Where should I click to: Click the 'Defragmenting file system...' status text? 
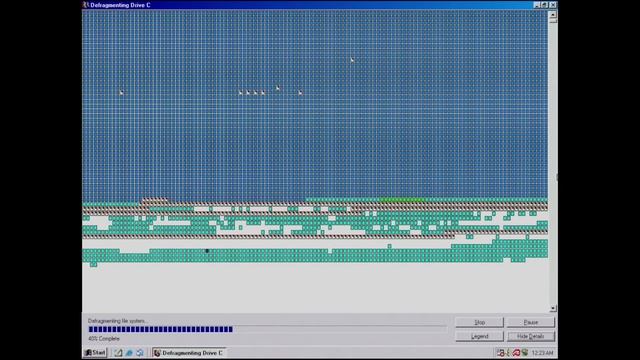pyautogui.click(x=118, y=321)
